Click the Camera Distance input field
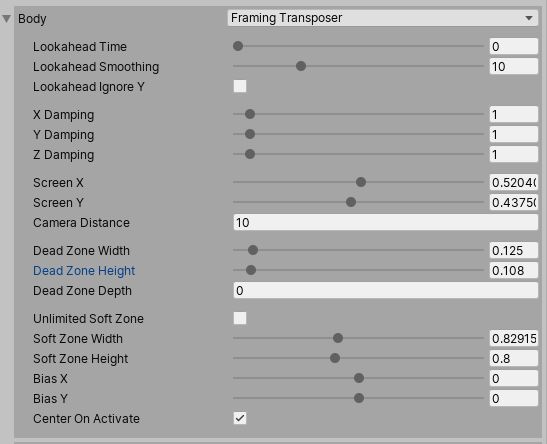 [385, 223]
